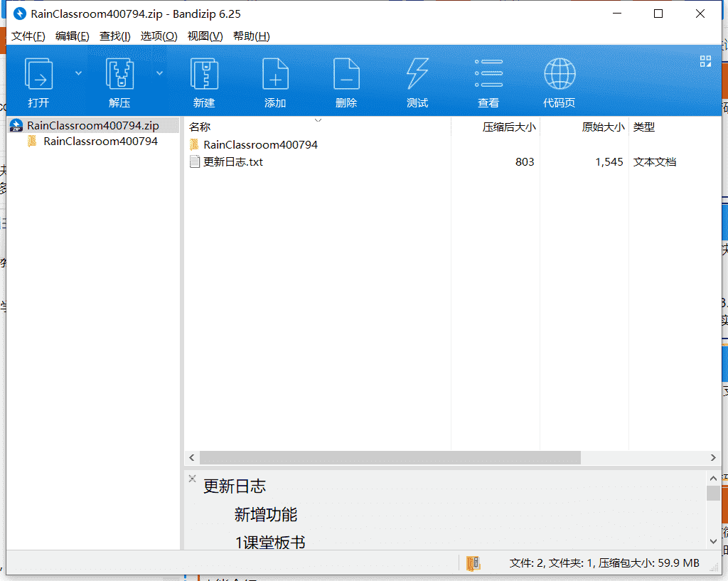Click the zip icon beside RainClassroom400794.zip in the tree
The image size is (728, 581).
click(16, 125)
